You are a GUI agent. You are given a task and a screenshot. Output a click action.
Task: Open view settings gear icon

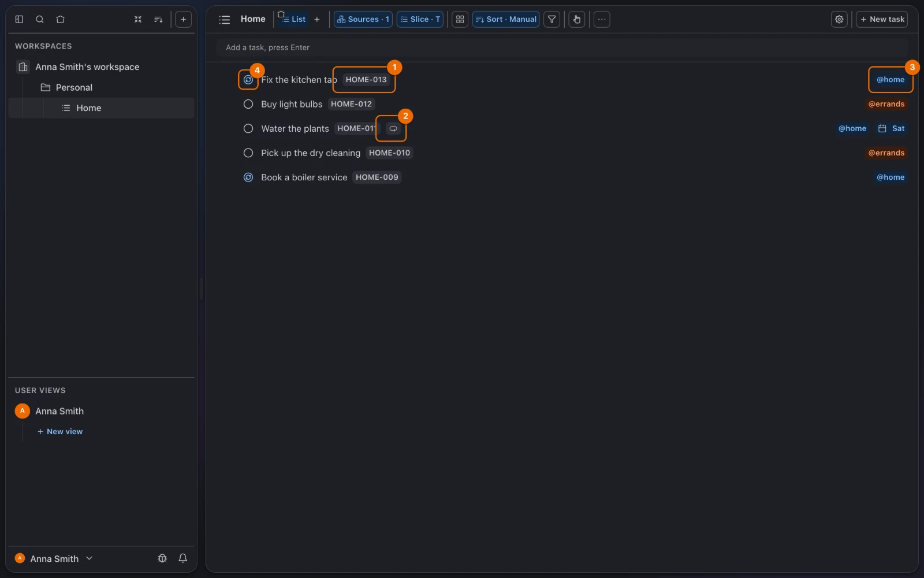(839, 19)
